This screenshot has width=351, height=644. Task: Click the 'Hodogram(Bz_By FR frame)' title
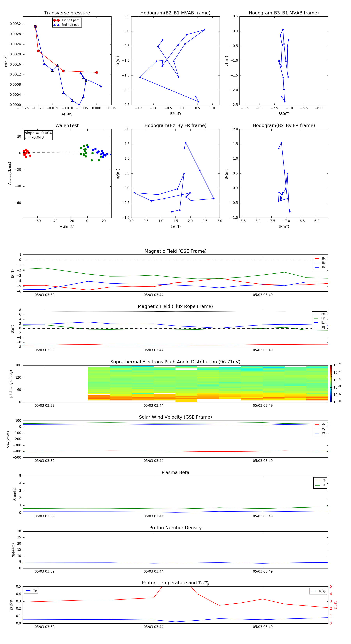175,125
